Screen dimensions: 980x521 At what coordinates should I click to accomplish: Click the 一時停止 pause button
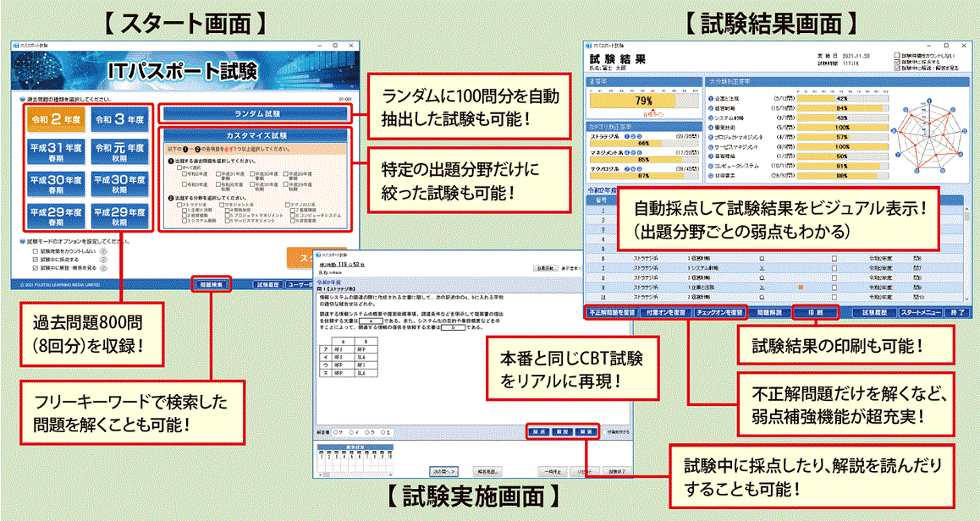click(553, 470)
